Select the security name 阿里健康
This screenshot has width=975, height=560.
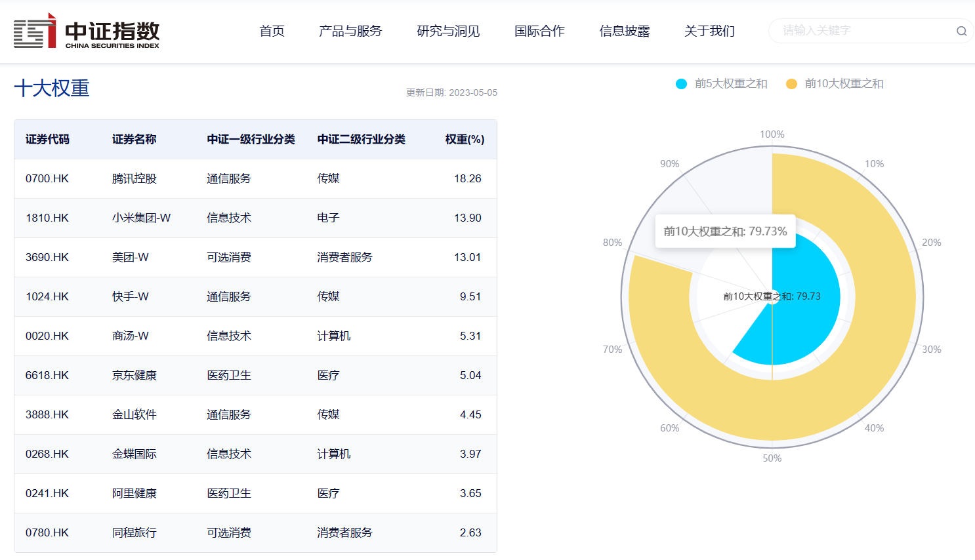(135, 493)
